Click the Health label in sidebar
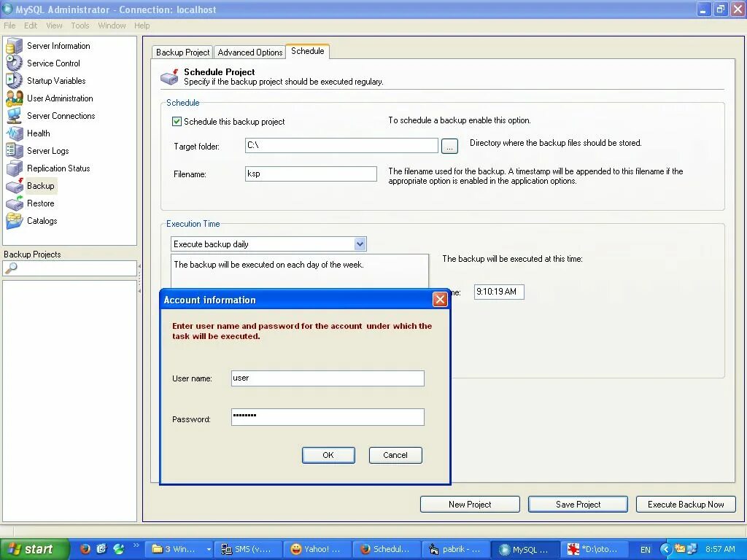The height and width of the screenshot is (560, 747). coord(38,133)
